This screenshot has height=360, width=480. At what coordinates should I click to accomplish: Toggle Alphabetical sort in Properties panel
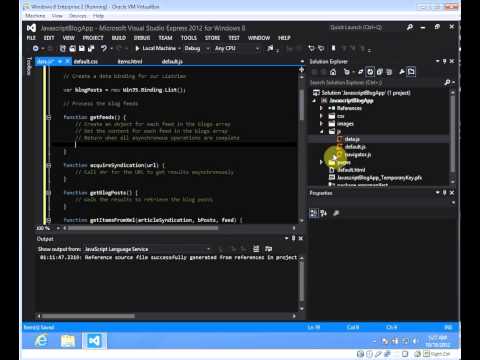[324, 213]
